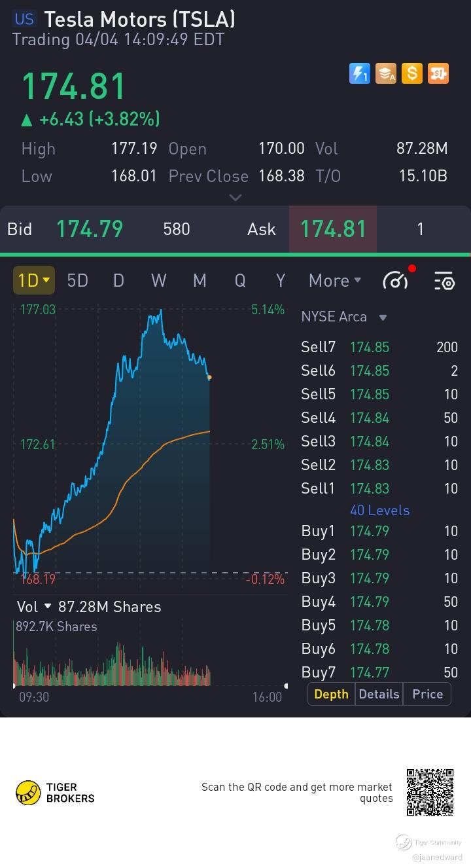Switch to the W weekly chart tab

[158, 280]
